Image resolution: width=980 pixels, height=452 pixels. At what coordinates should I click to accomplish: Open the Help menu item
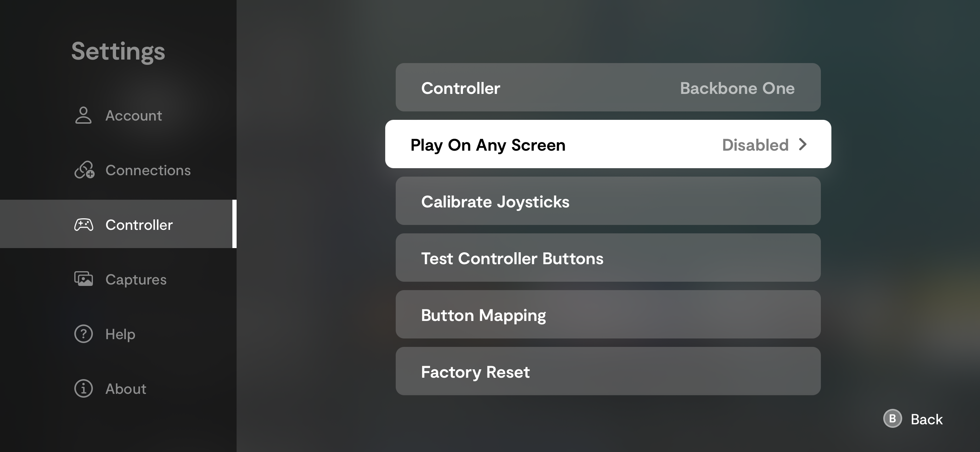pyautogui.click(x=120, y=334)
